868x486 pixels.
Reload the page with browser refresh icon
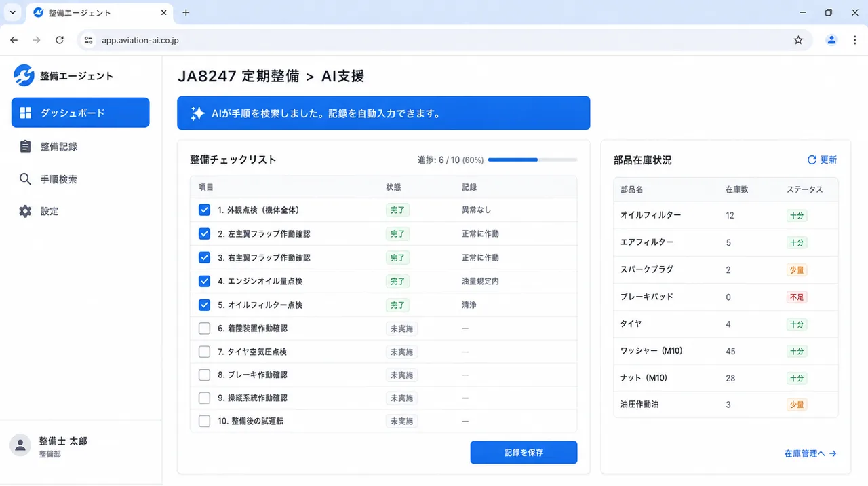tap(60, 40)
